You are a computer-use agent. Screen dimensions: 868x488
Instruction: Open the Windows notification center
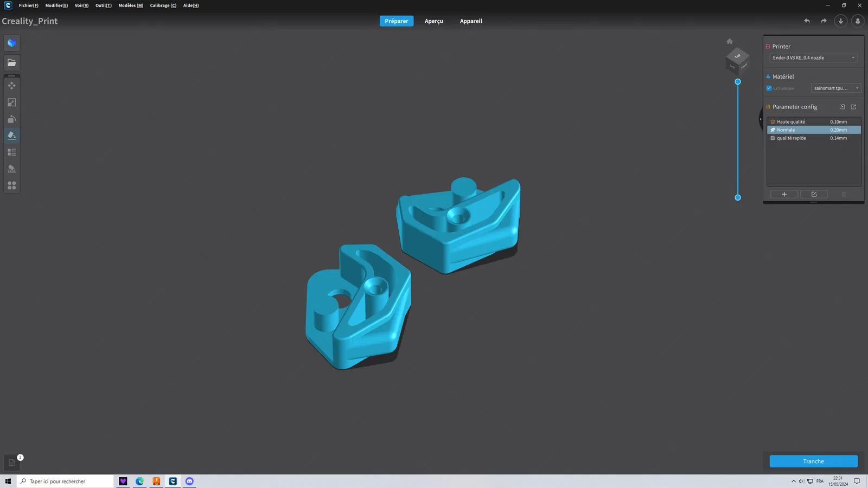[857, 481]
